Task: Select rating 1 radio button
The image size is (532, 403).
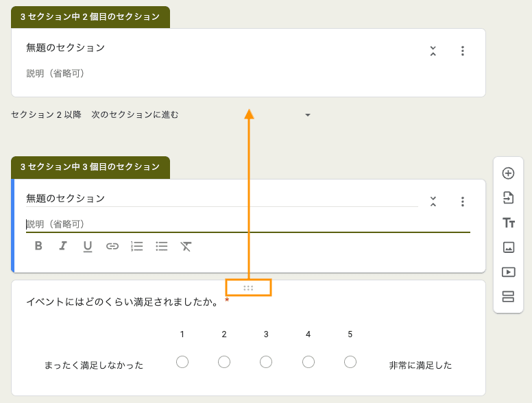Action: click(x=182, y=362)
